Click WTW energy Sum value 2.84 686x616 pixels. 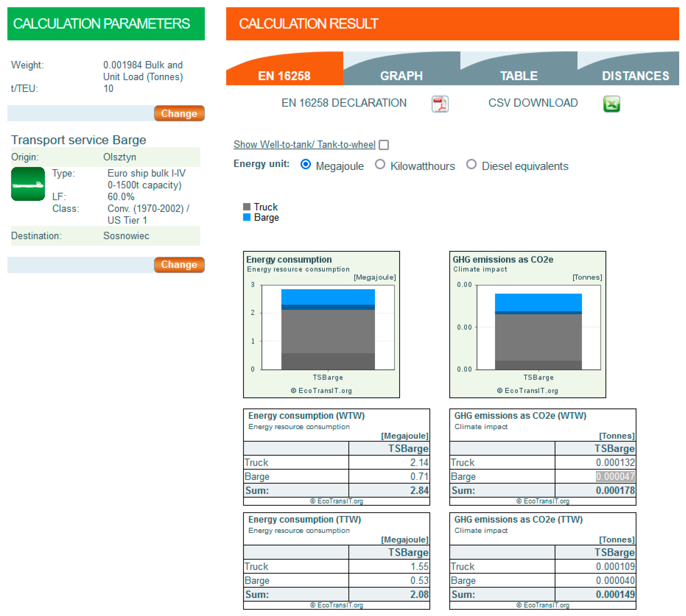(419, 490)
